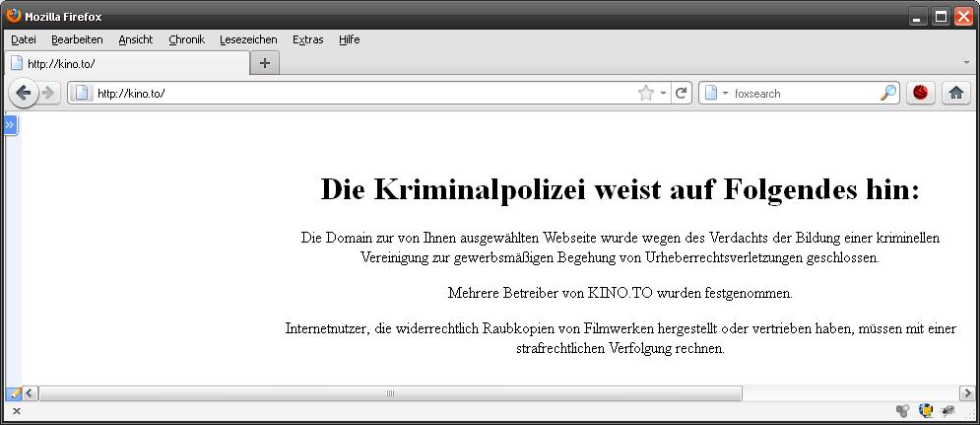This screenshot has width=980, height=425.
Task: Close the add-on bar with the x
Action: point(16,411)
